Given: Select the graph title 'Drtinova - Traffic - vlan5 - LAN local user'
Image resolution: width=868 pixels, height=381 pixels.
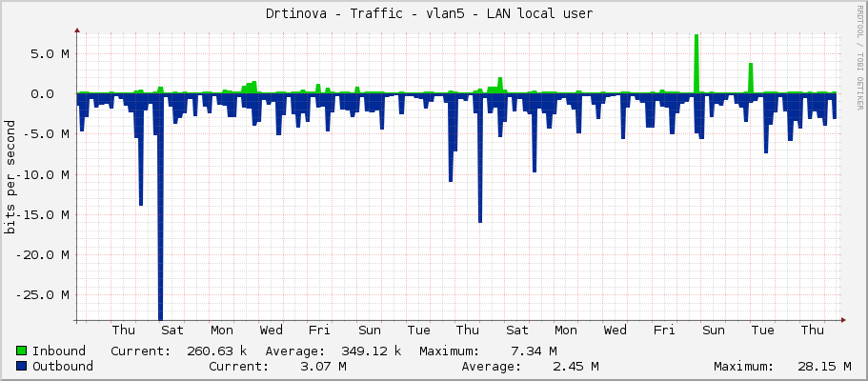Looking at the screenshot, I should pyautogui.click(x=429, y=14).
